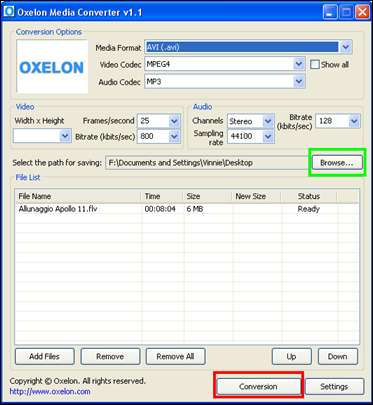The image size is (373, 405).
Task: Click the OXELON logo image
Action: pyautogui.click(x=52, y=66)
